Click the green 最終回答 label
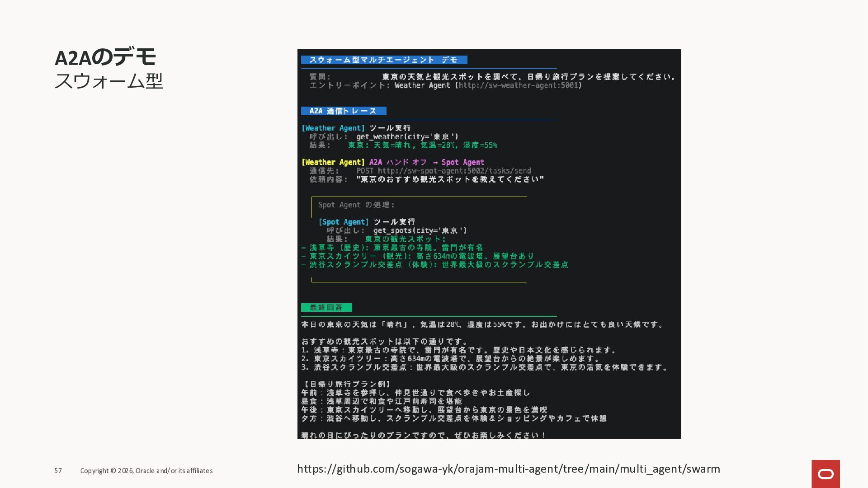Image resolution: width=868 pixels, height=488 pixels. [x=326, y=308]
